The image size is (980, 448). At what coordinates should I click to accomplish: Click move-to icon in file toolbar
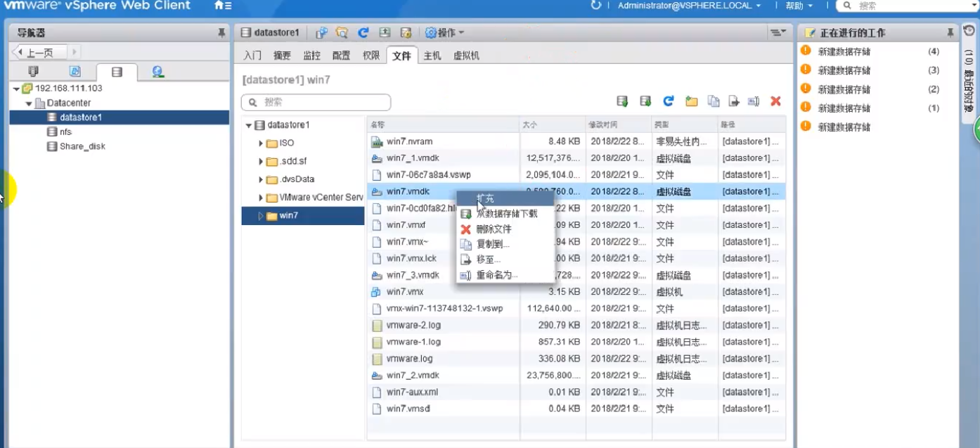734,101
